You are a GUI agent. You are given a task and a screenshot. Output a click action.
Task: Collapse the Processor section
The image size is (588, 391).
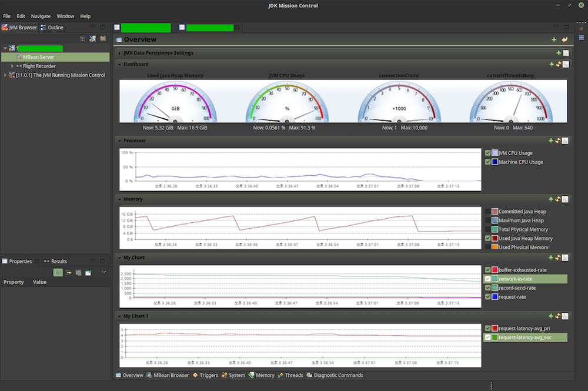(119, 141)
